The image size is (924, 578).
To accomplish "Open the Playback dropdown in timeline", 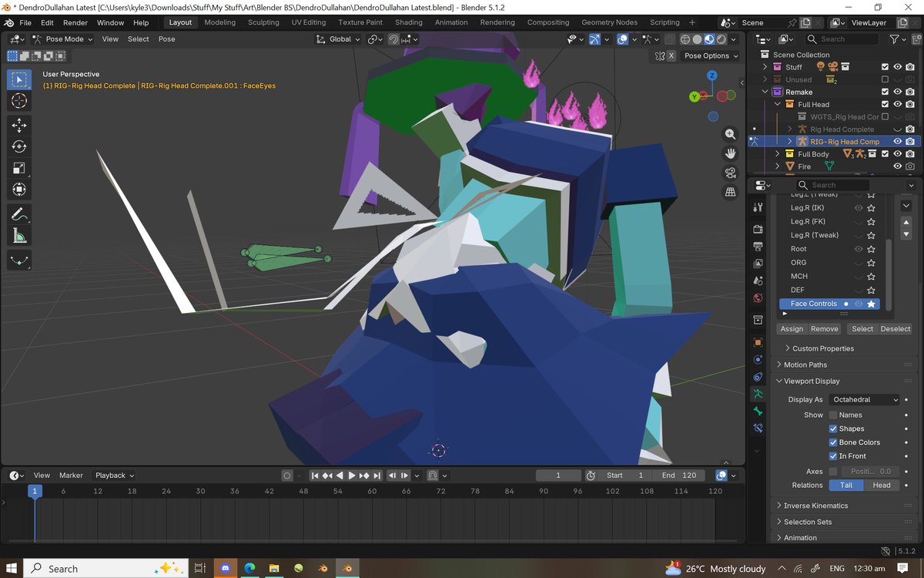I will [115, 476].
